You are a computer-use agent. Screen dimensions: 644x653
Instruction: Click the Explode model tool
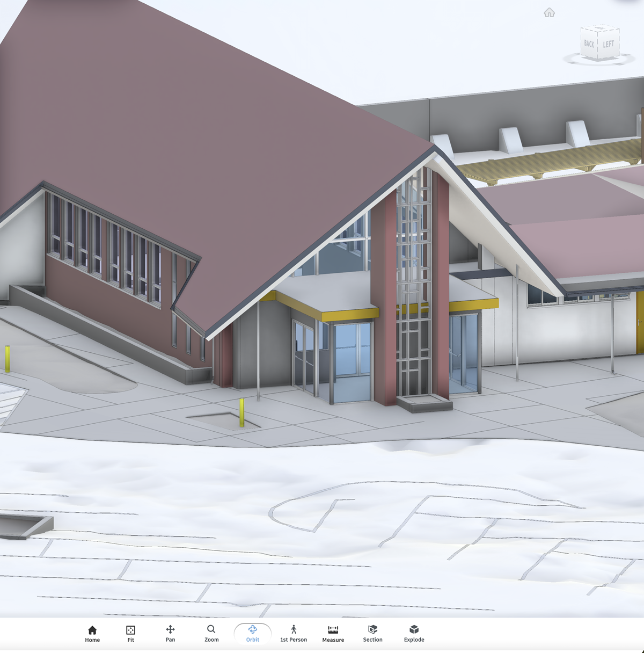[x=414, y=633]
